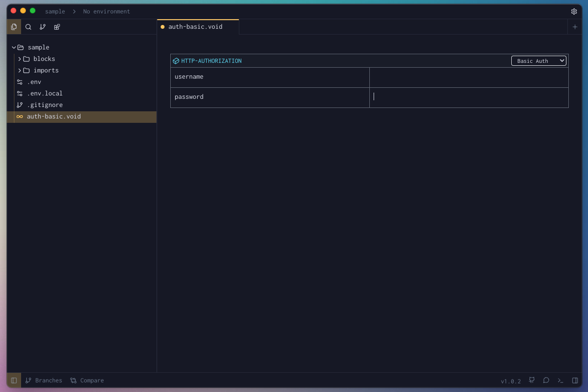Open the Search panel in the sidebar
The height and width of the screenshot is (392, 588).
[28, 27]
